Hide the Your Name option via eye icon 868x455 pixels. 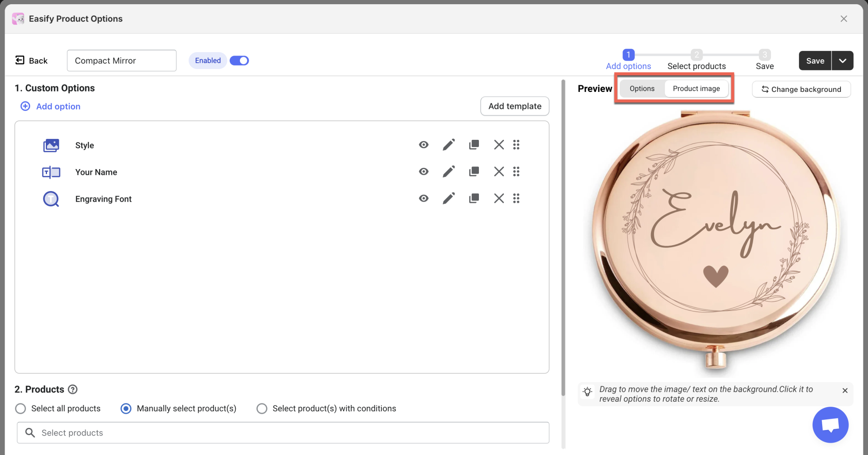(423, 172)
